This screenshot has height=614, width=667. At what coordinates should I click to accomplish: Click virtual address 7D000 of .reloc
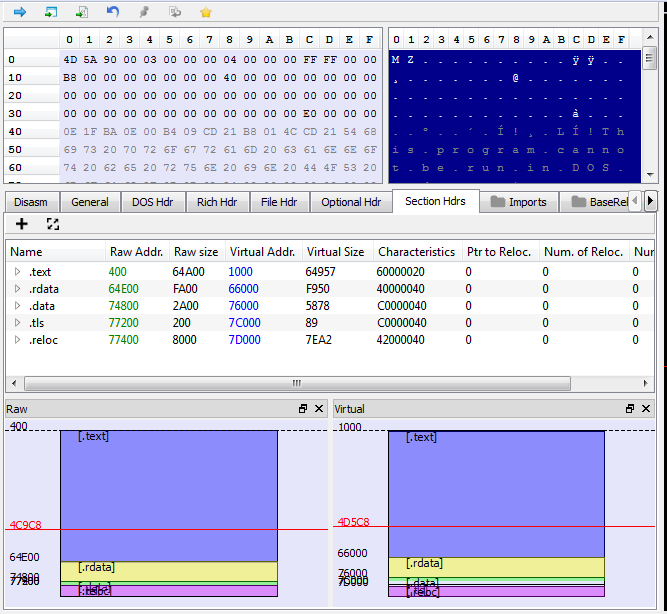point(244,340)
